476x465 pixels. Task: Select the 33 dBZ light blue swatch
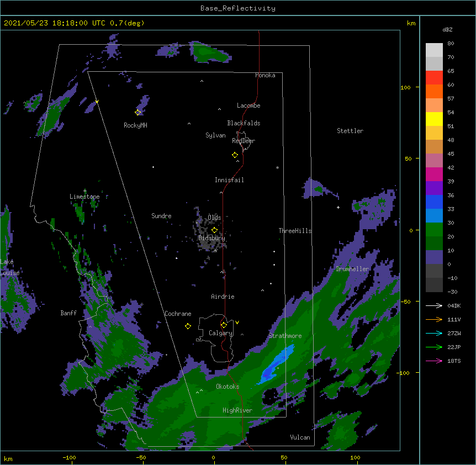[x=434, y=216]
